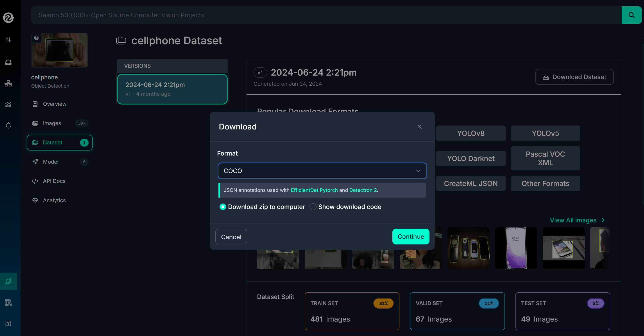644x336 pixels.
Task: Open the notifications bell icon
Action: [8, 125]
